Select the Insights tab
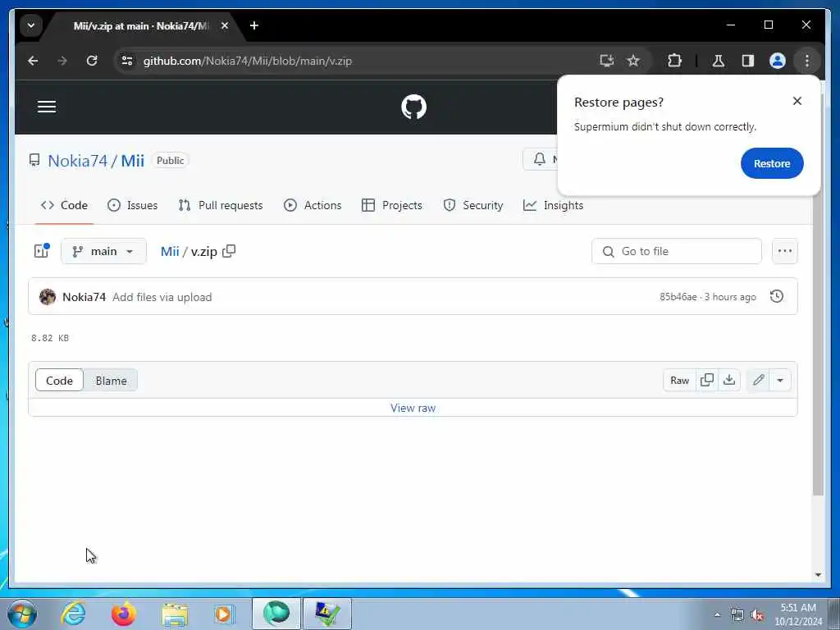This screenshot has height=630, width=840. point(553,205)
